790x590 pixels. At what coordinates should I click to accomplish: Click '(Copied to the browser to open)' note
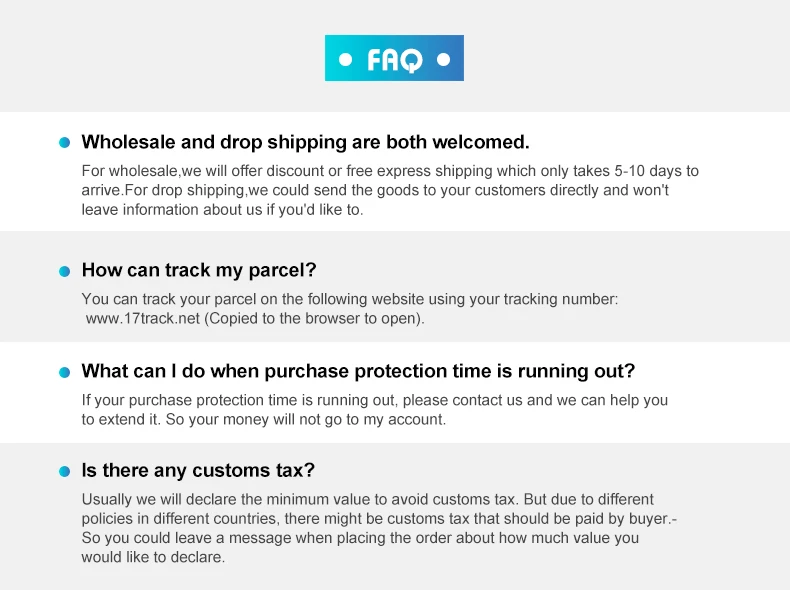(x=315, y=319)
